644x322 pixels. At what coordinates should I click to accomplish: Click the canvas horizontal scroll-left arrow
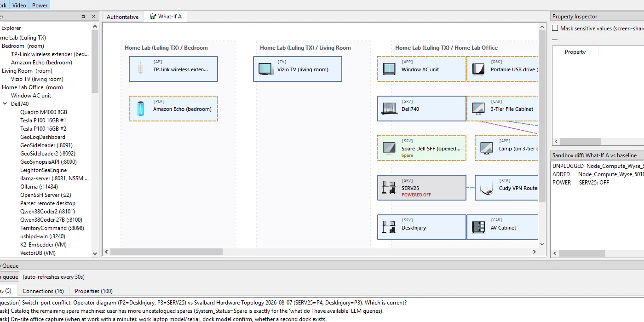pos(106,252)
